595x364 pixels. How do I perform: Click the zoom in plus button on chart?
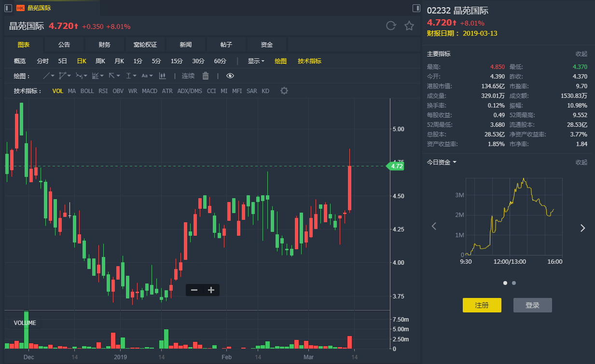point(211,290)
